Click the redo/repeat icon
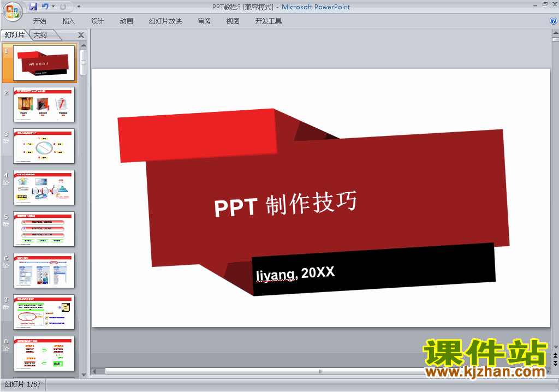This screenshot has height=392, width=559. 63,7
